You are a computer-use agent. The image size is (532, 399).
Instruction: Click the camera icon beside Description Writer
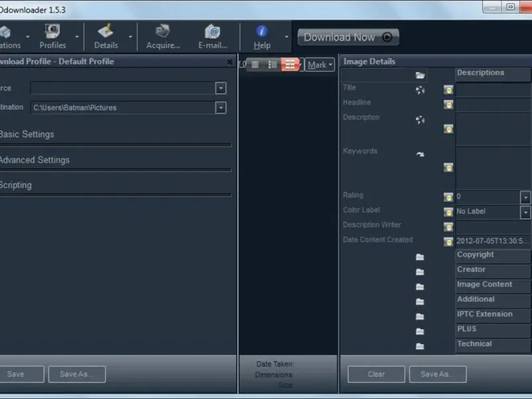pyautogui.click(x=448, y=227)
